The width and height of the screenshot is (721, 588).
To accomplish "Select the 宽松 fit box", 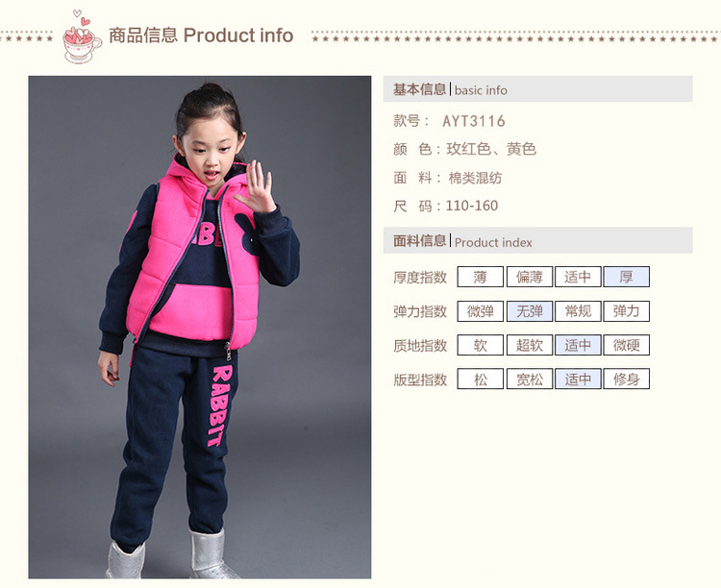I will coord(530,379).
